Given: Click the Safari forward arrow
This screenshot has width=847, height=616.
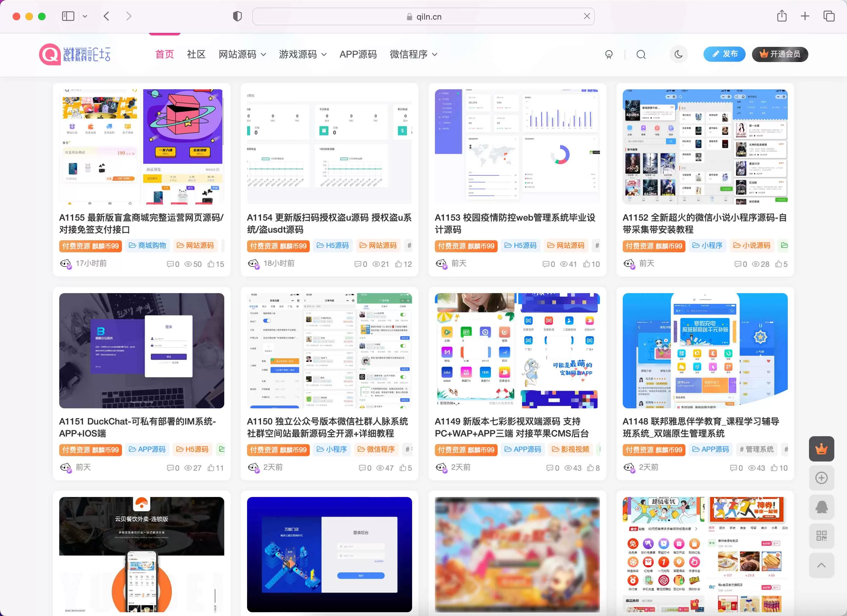Looking at the screenshot, I should tap(129, 16).
